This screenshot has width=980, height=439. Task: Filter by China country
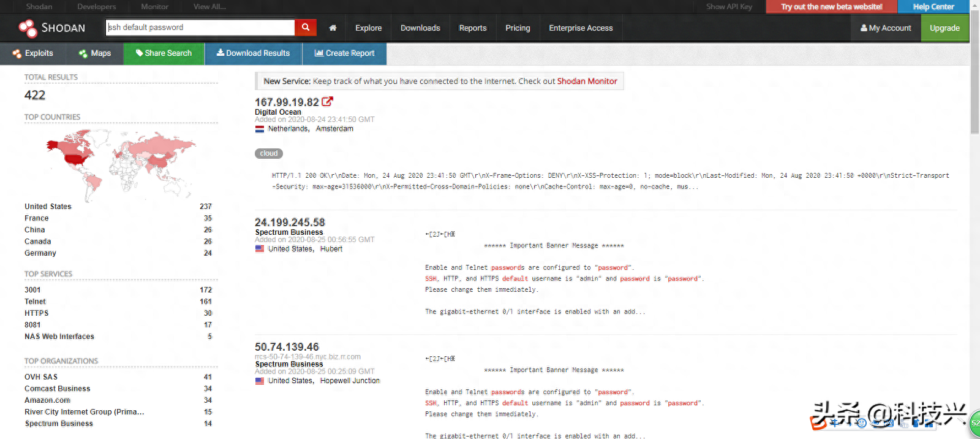35,230
